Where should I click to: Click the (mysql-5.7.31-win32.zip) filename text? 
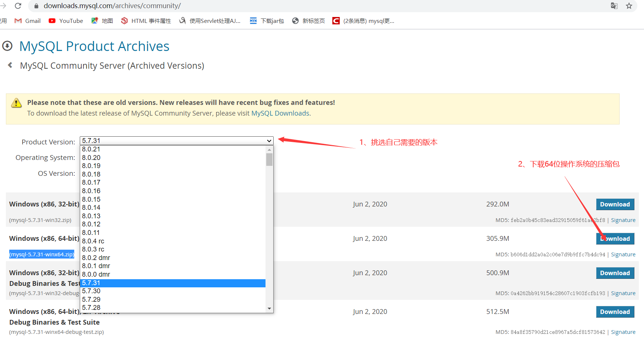pos(40,220)
